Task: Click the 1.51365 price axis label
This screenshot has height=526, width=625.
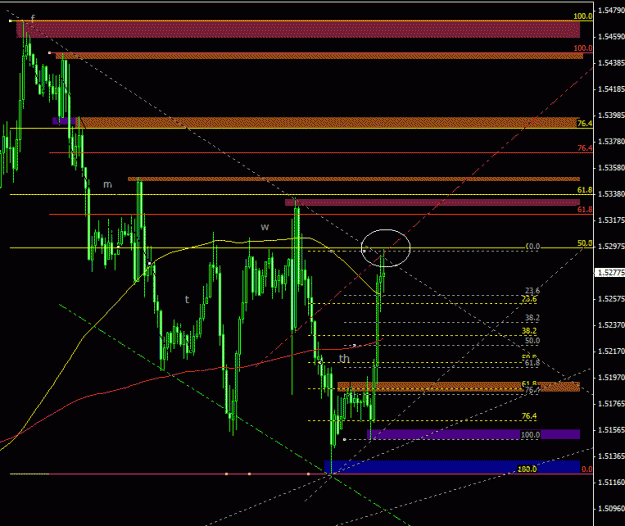Action: (x=611, y=456)
